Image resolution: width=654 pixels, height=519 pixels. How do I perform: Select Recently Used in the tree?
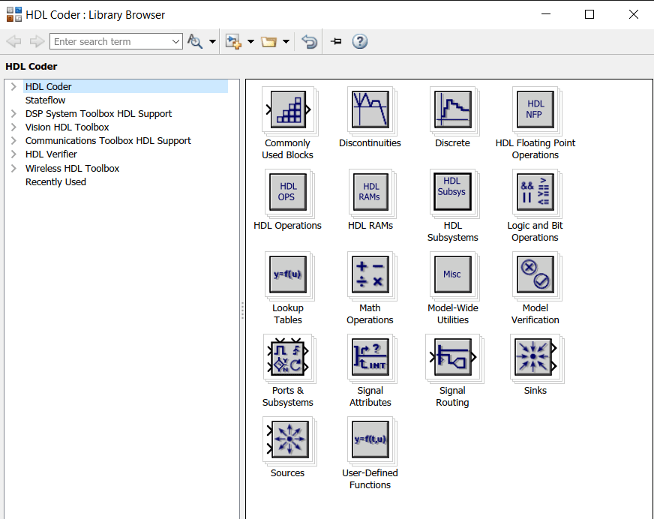(x=55, y=182)
